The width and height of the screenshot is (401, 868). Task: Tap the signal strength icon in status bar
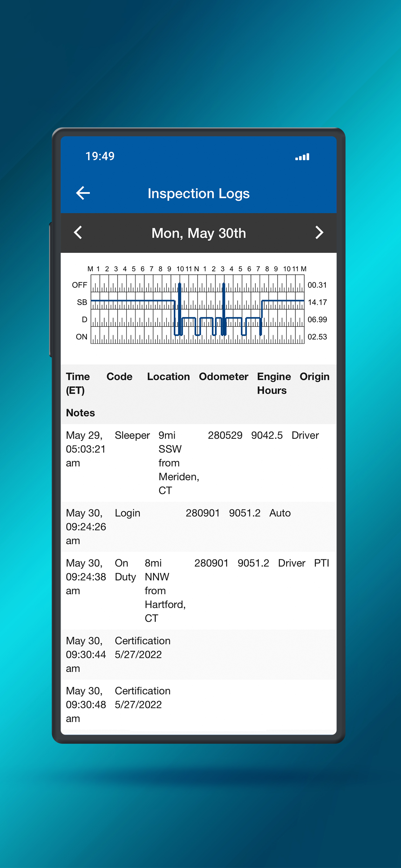tap(302, 157)
